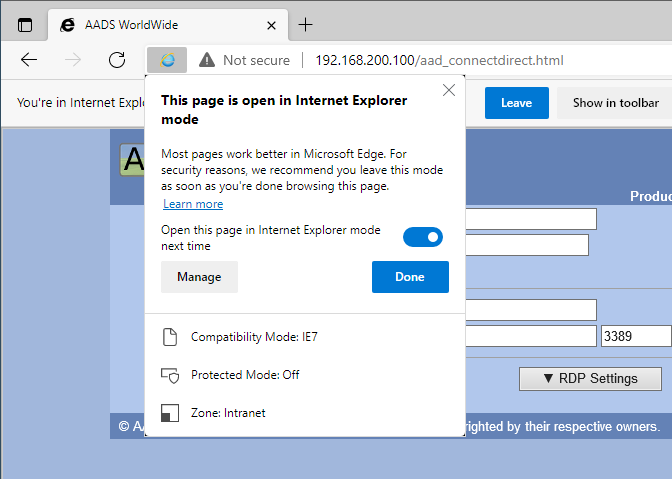Click the Zone Intranet icon
Viewport: 672px width, 479px height.
(170, 412)
